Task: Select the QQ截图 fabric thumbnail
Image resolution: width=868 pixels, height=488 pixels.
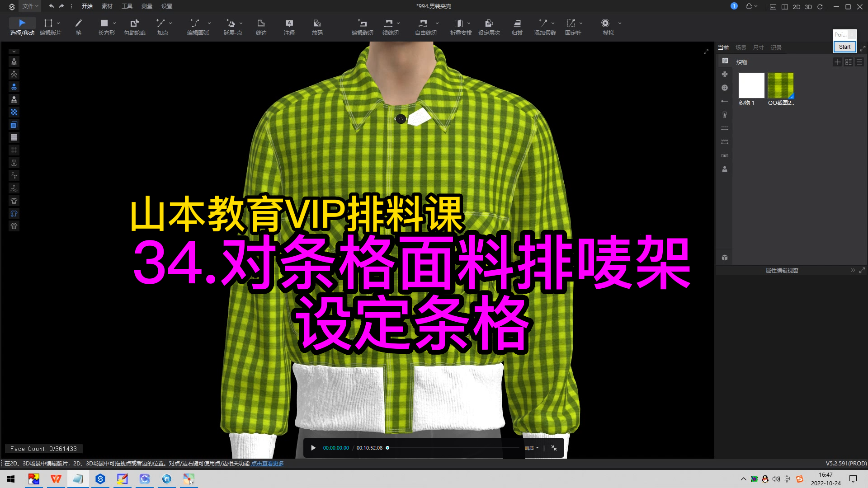Action: click(x=780, y=84)
